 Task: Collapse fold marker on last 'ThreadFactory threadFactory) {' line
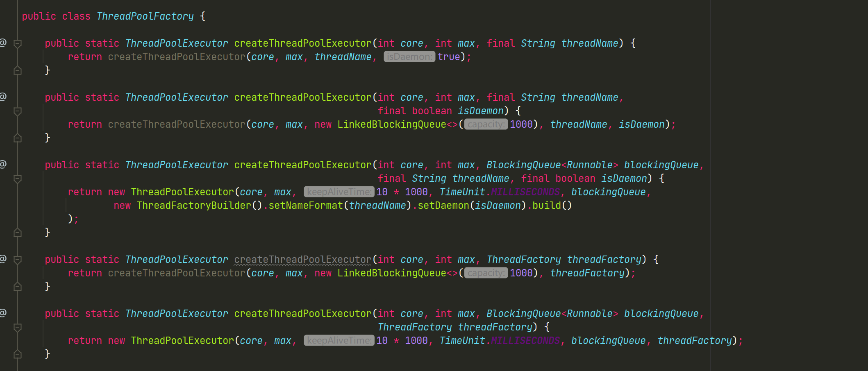17,327
